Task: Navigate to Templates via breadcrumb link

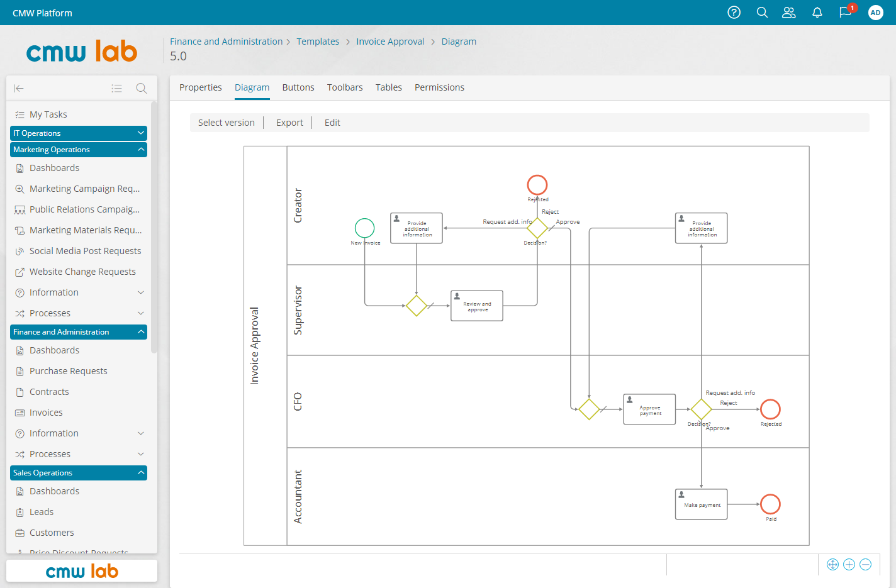Action: point(318,41)
